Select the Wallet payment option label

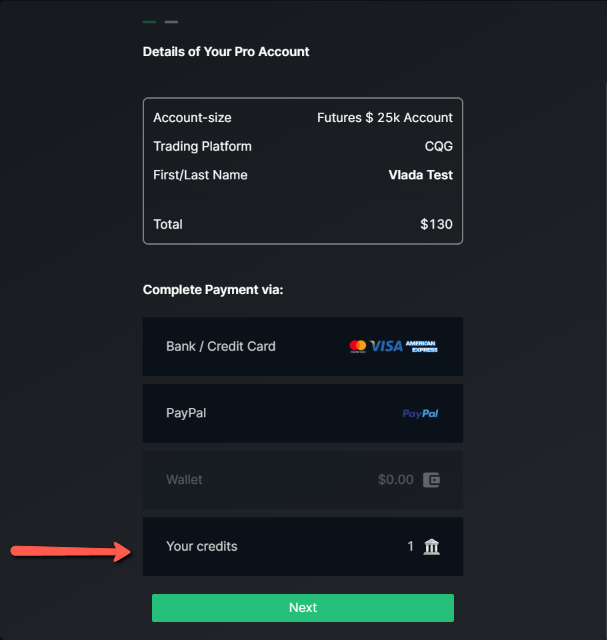click(x=184, y=480)
